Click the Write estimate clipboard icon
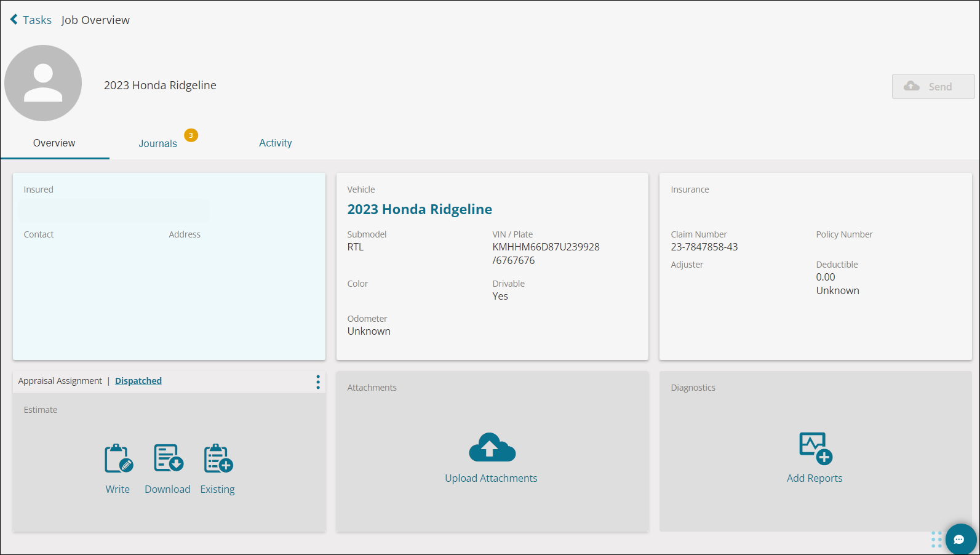 click(119, 458)
